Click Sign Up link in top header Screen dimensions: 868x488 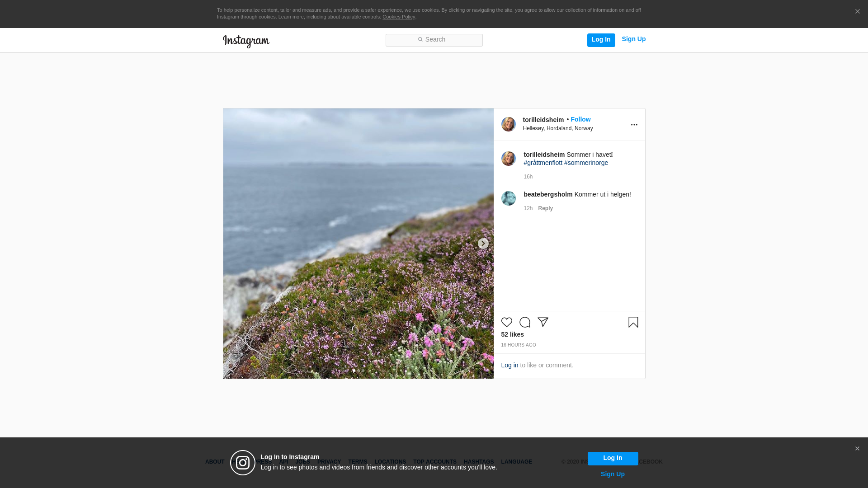pos(633,39)
